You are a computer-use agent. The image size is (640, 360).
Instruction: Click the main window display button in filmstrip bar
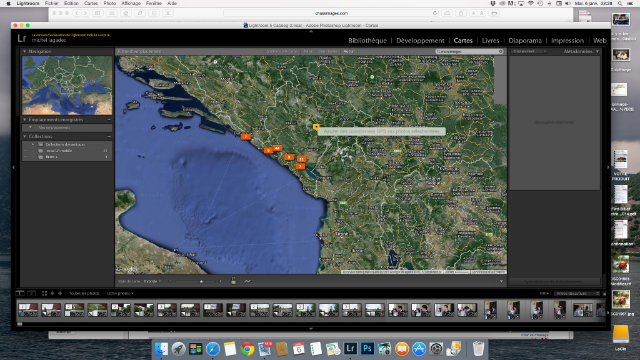tap(20, 293)
